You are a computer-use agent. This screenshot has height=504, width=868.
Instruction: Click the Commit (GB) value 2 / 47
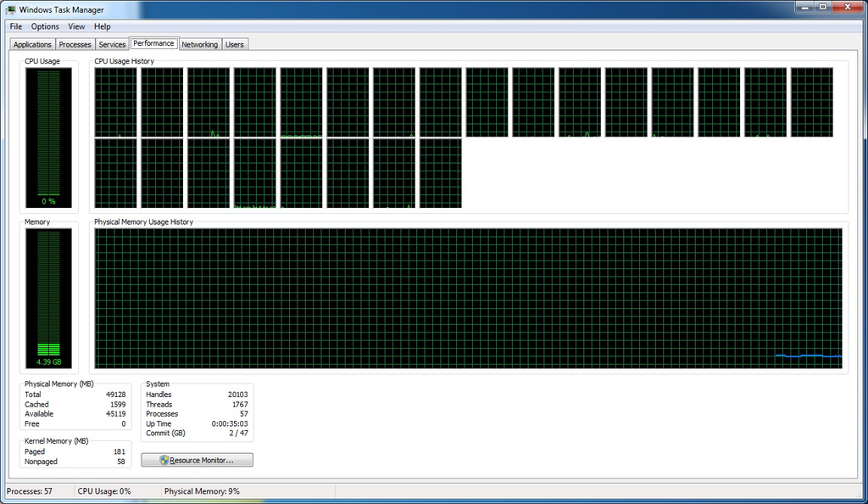tap(238, 433)
